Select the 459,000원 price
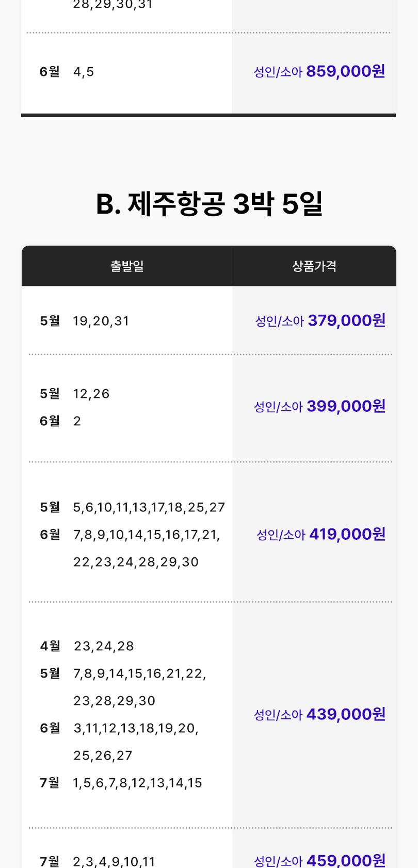Screen dimensions: 418x868 tap(346, 860)
